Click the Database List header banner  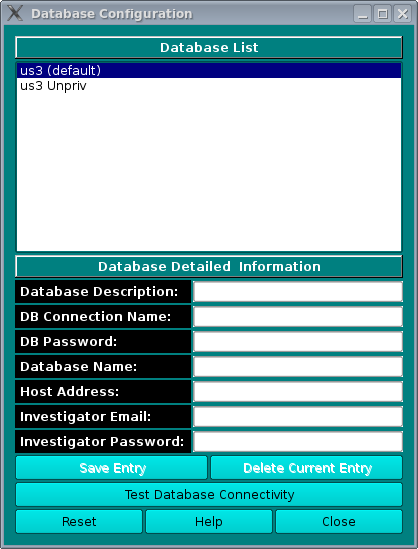tap(209, 48)
